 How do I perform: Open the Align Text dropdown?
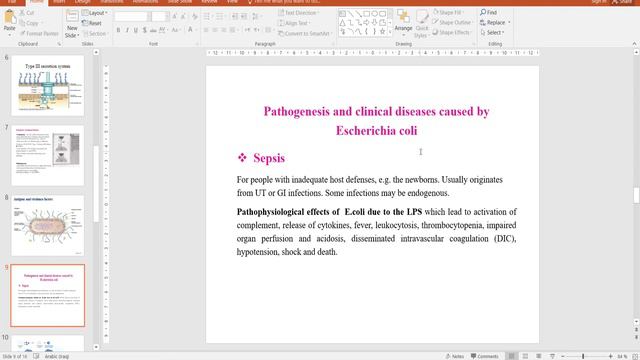pyautogui.click(x=295, y=23)
